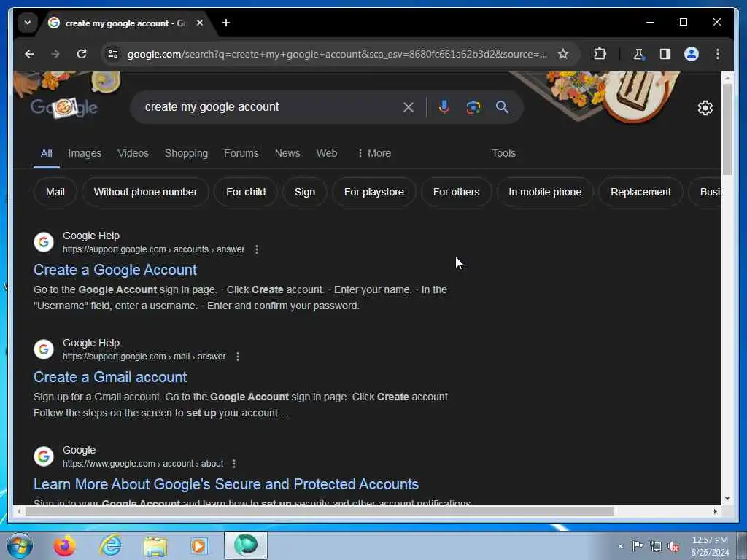Search by voice using the microphone
Viewport: 747px width, 560px height.
tap(444, 107)
